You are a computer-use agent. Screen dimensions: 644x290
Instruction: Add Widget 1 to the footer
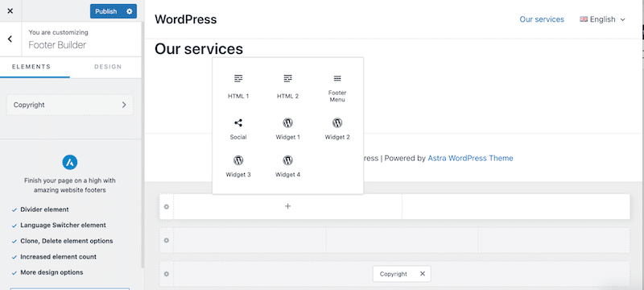[x=287, y=129]
